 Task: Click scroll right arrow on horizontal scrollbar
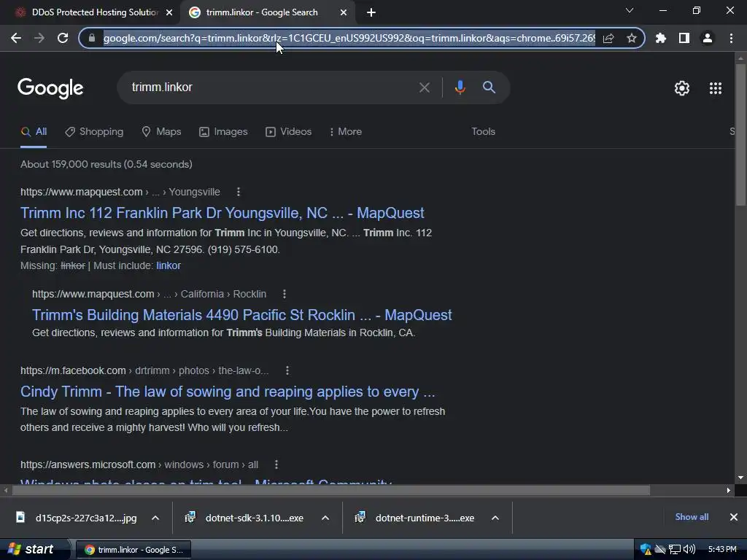(x=729, y=491)
